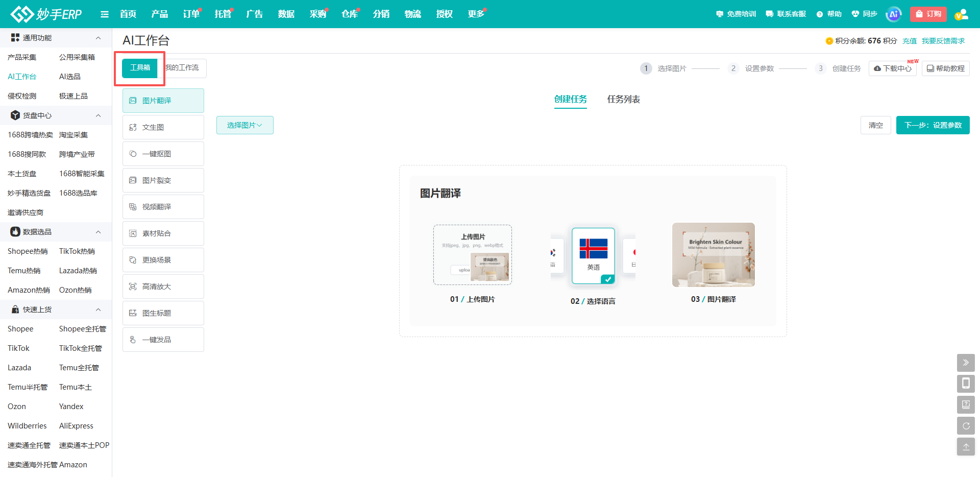The height and width of the screenshot is (477, 980).
Task: Select the 图生标题 tool
Action: [x=163, y=313]
